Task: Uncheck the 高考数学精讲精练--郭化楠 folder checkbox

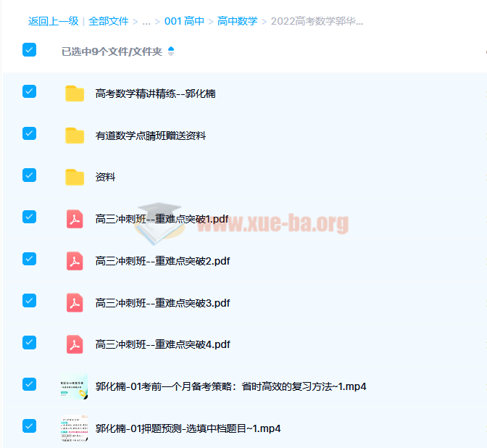Action: coord(29,91)
